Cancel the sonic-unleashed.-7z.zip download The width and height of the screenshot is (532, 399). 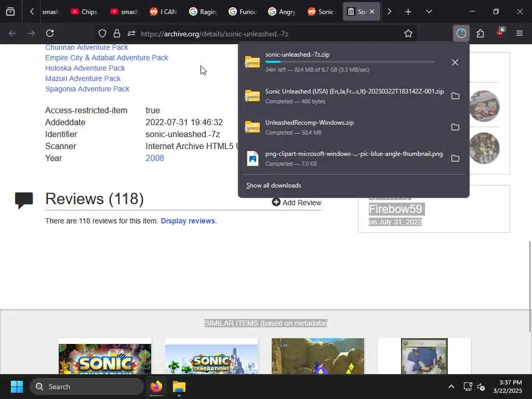click(455, 62)
